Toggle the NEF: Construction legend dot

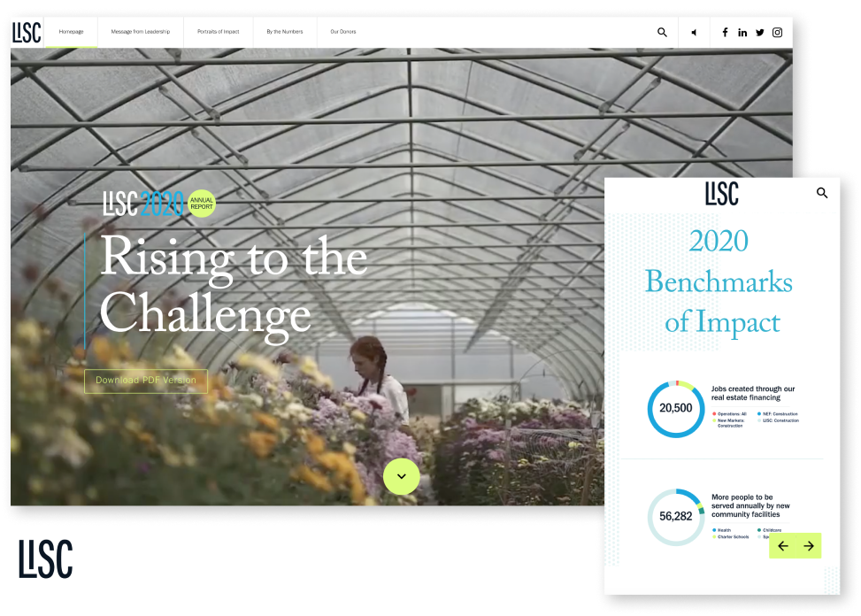click(x=759, y=413)
